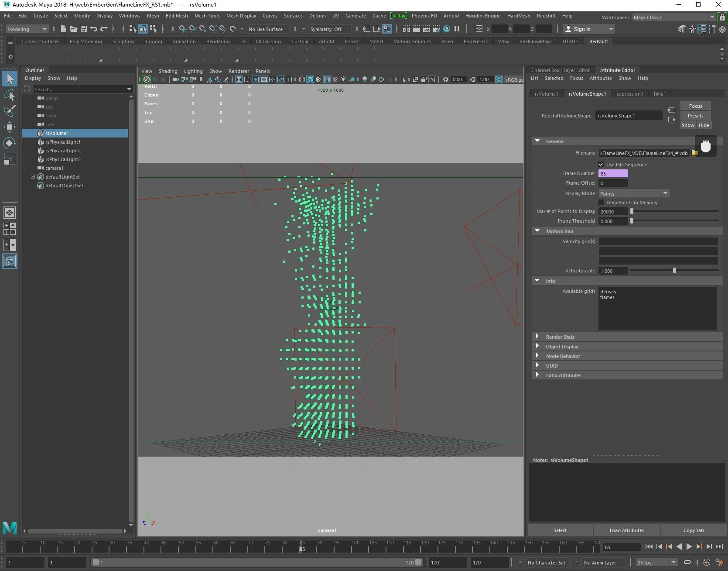Activate the Scale tool
Screen dimensions: 728x571
point(10,159)
